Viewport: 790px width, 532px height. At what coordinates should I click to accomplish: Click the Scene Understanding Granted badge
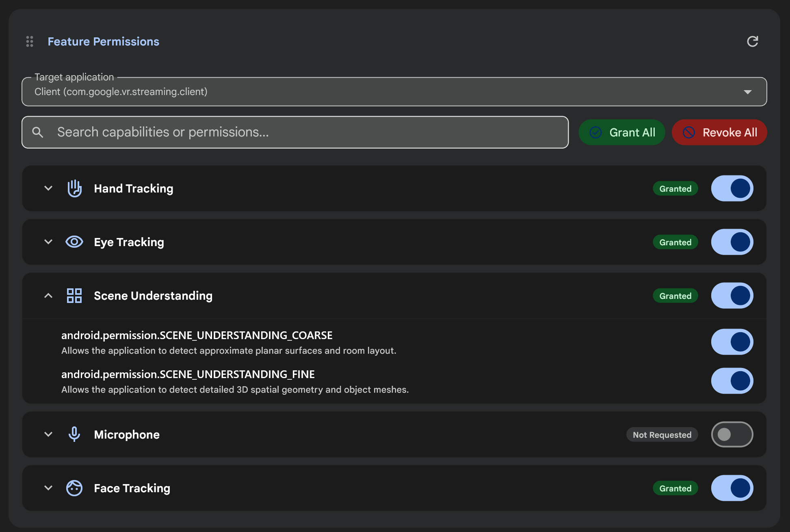click(675, 296)
